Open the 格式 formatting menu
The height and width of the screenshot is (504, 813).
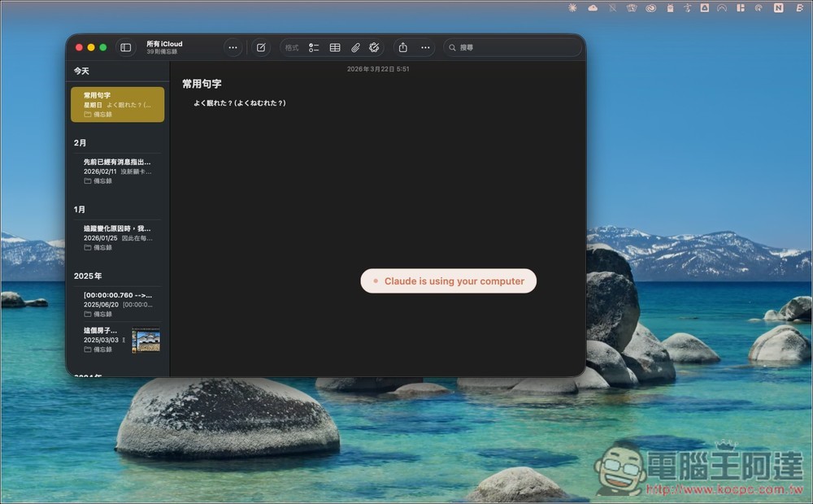pos(292,47)
